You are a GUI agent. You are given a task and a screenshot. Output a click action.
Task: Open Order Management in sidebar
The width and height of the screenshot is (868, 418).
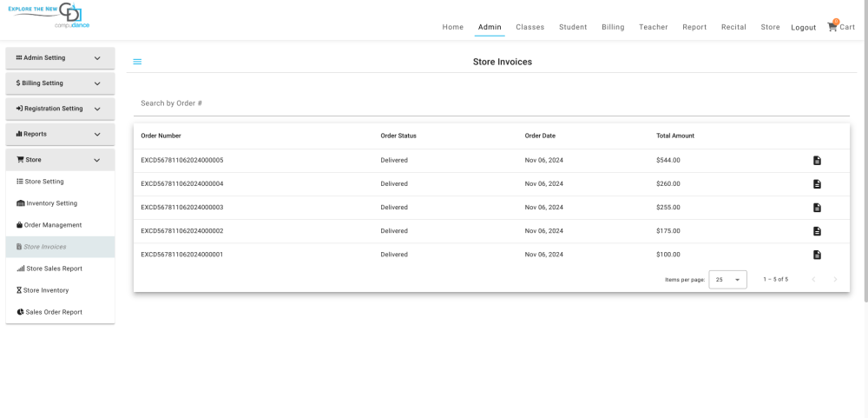61,225
